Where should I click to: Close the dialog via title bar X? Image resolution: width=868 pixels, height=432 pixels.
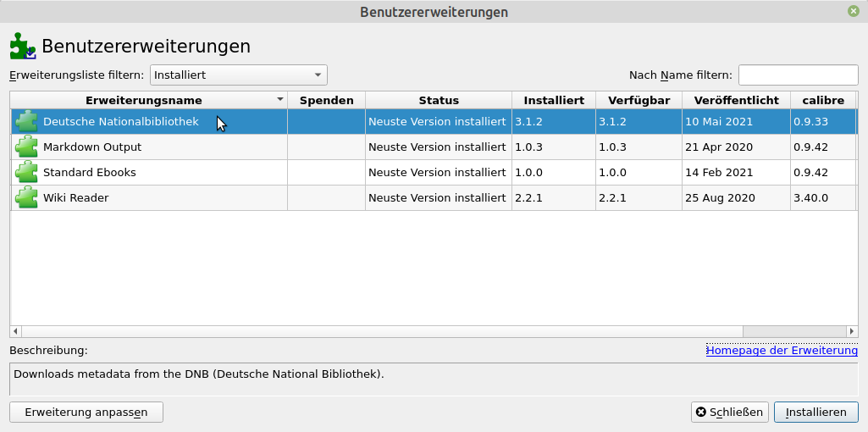854,12
